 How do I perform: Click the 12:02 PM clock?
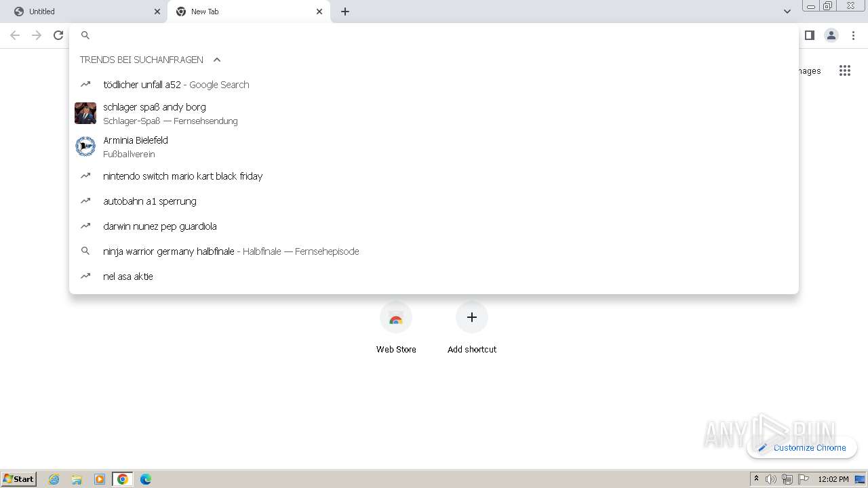833,479
